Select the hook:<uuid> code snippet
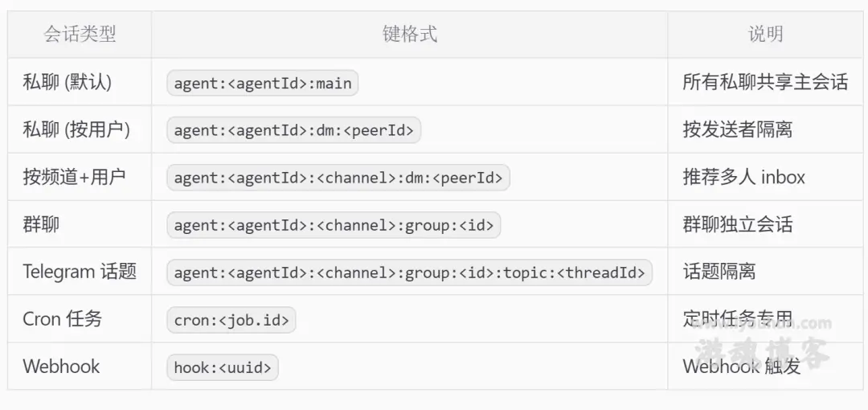The width and height of the screenshot is (868, 410). (223, 367)
